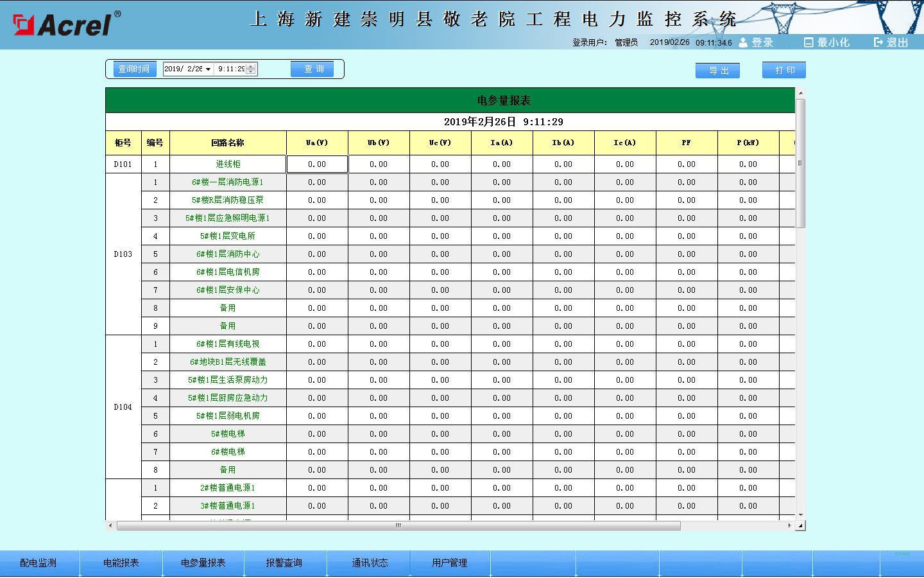Open the 电能报表 tab

(121, 563)
